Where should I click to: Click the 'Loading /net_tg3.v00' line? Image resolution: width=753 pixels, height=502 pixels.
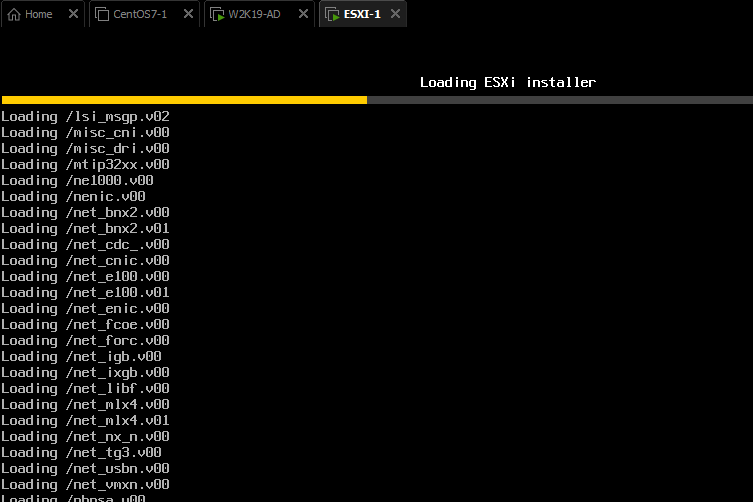tap(81, 453)
